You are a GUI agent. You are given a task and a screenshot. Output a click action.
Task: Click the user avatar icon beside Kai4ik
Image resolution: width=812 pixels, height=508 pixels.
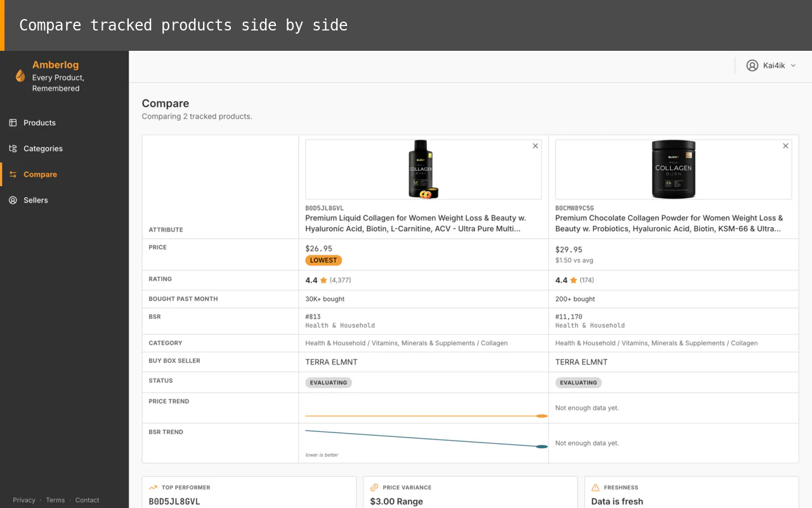(752, 65)
